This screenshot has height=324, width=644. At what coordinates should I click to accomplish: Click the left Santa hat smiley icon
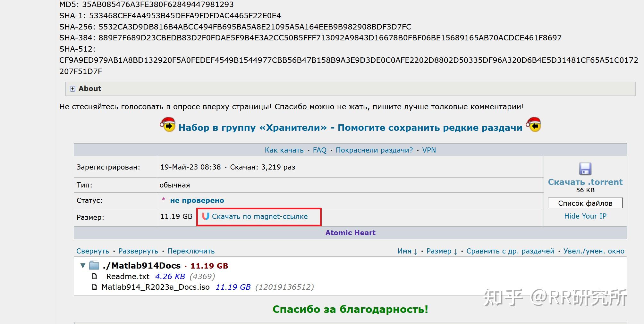click(x=167, y=125)
